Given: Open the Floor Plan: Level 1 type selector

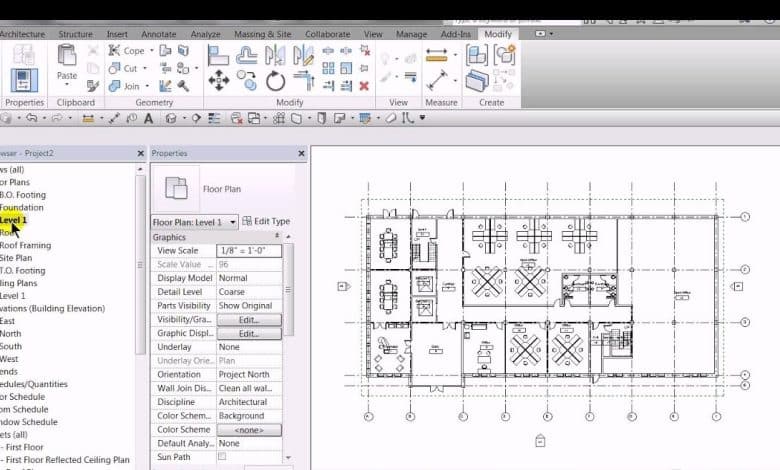Looking at the screenshot, I should point(195,222).
